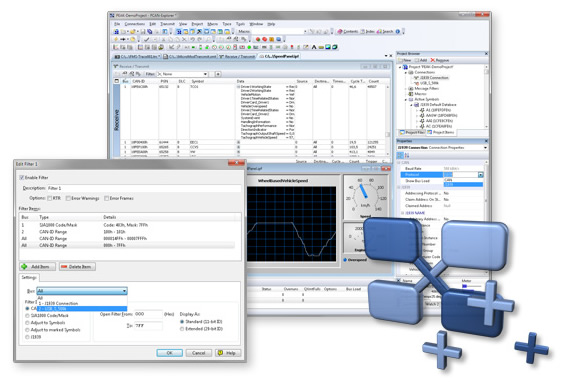
Task: Open the Protocol property dropdown arrow
Action: click(x=481, y=175)
